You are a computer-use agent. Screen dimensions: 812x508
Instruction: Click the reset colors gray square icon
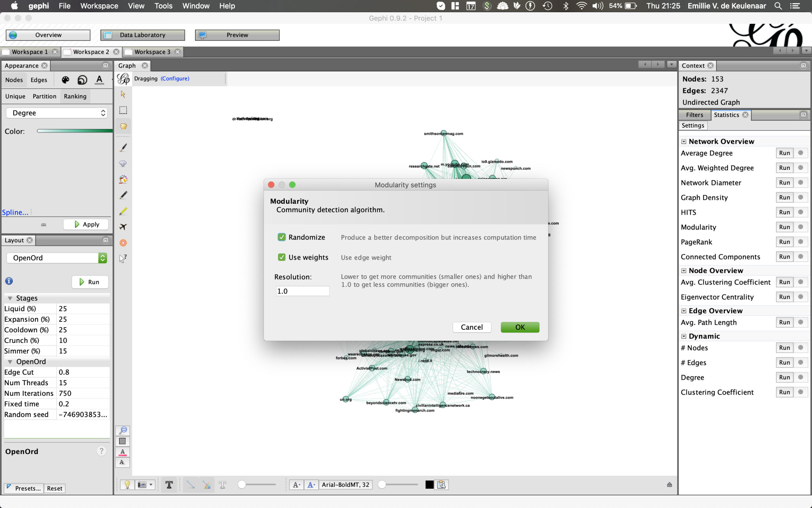tap(122, 441)
